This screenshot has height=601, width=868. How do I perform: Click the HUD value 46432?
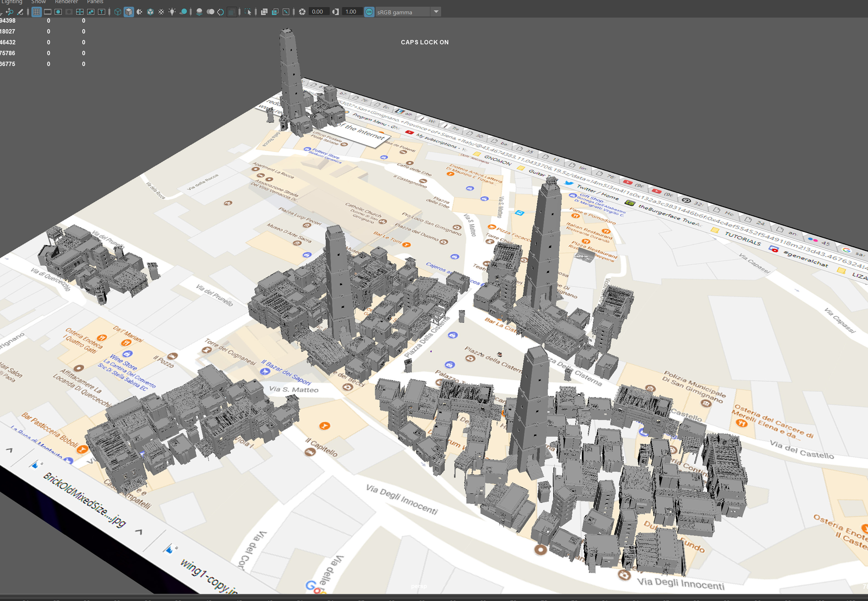[8, 43]
